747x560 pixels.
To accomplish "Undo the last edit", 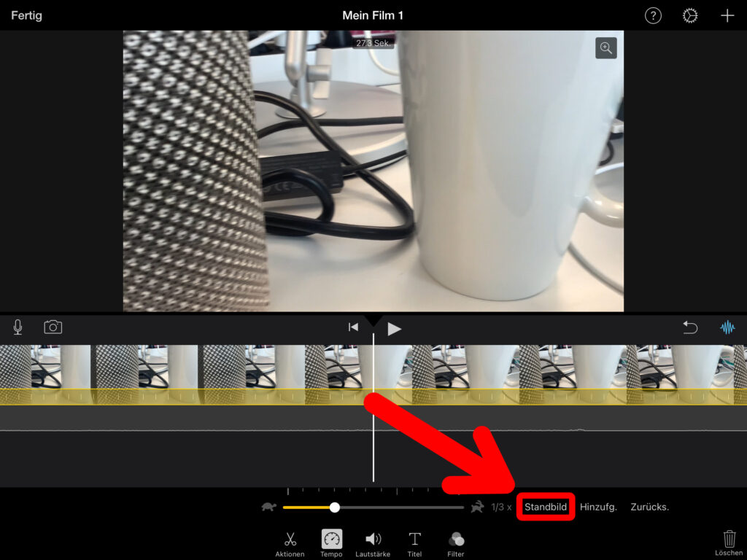I will coord(690,327).
